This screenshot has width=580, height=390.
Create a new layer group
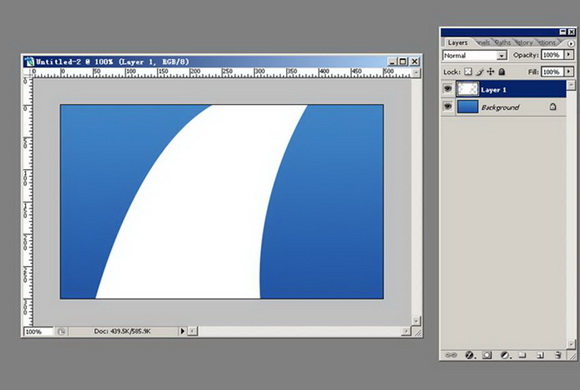point(522,355)
